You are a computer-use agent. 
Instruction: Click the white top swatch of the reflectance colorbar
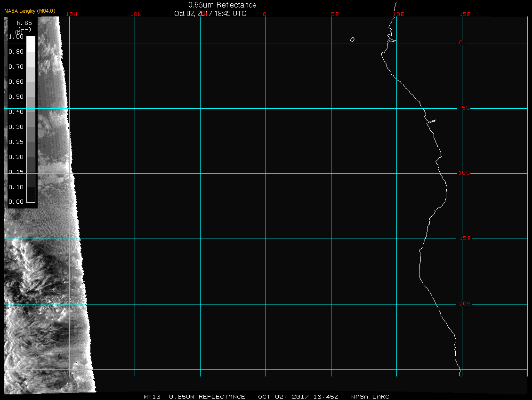31,40
